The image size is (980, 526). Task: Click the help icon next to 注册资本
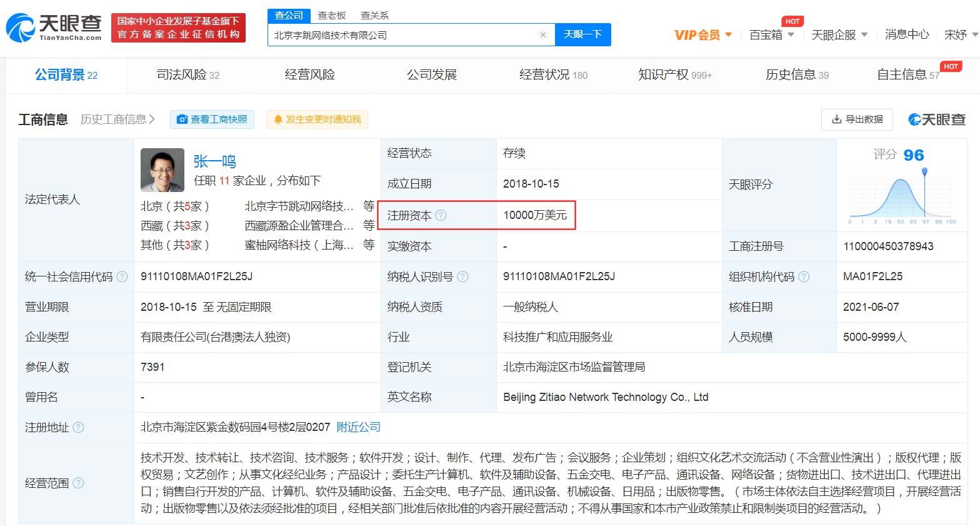[x=441, y=215]
